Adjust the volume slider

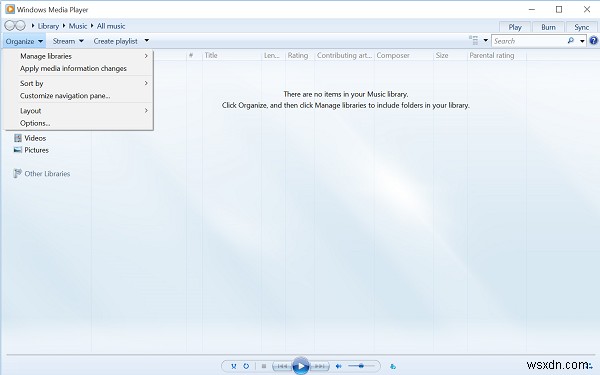coord(361,366)
